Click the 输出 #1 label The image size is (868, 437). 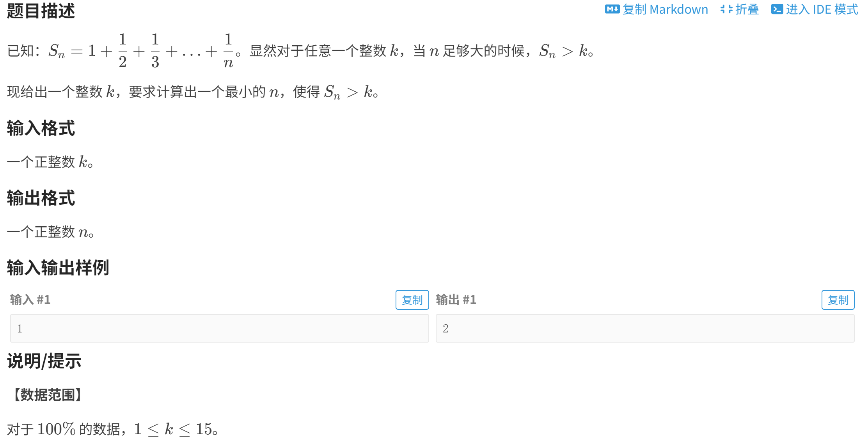click(456, 300)
